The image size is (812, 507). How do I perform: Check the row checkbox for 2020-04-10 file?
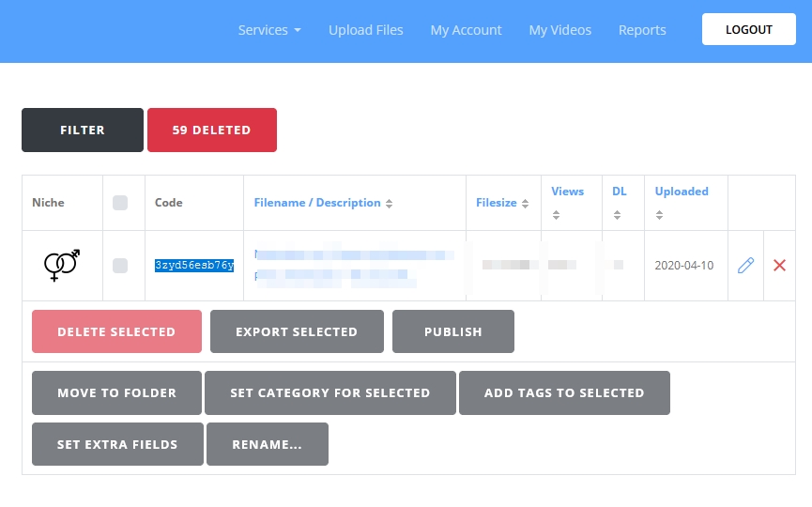tap(120, 266)
